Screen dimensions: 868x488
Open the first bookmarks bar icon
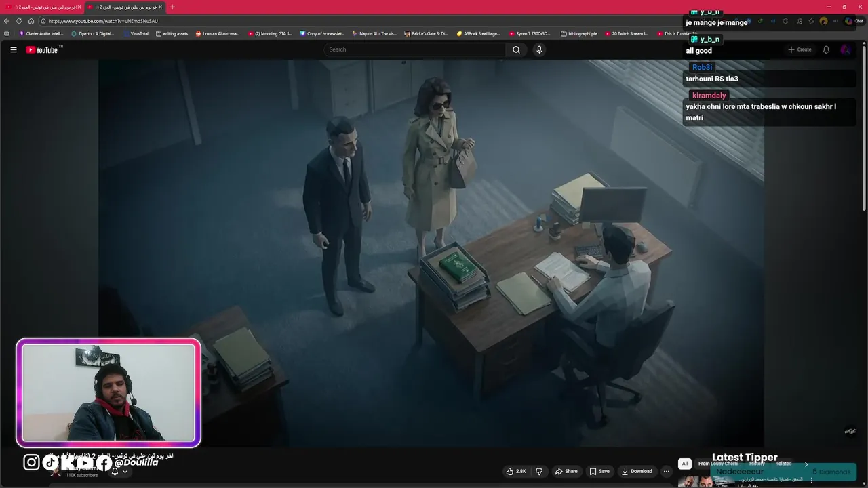pos(7,33)
